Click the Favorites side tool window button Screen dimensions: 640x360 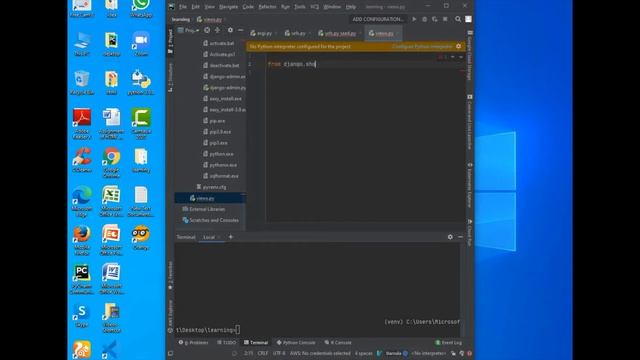pos(171,276)
